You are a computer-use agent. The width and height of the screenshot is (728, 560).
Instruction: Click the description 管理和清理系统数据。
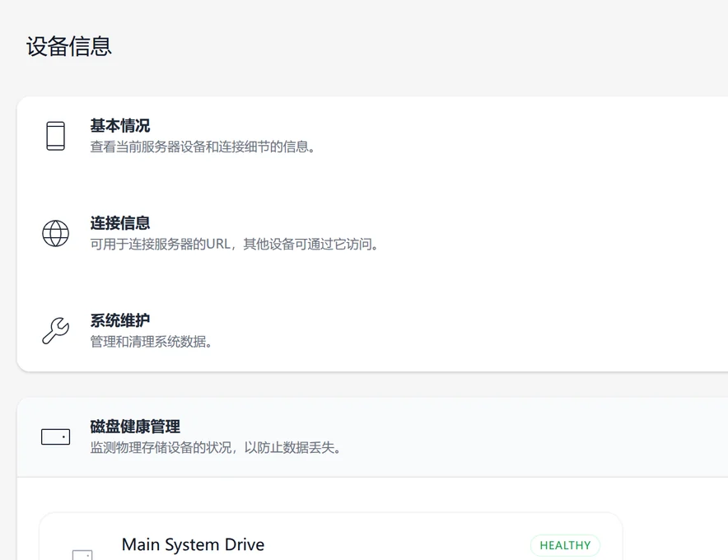(x=152, y=342)
